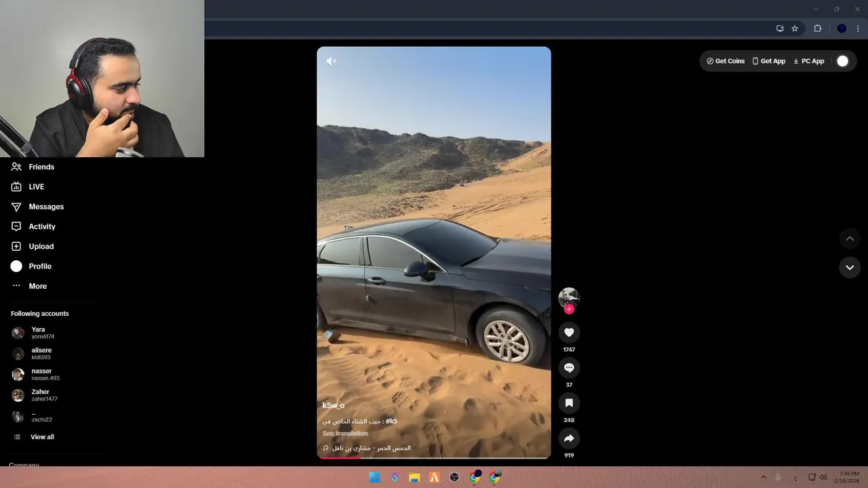The width and height of the screenshot is (868, 488).
Task: Click the #k5 hashtag in caption
Action: click(x=391, y=421)
